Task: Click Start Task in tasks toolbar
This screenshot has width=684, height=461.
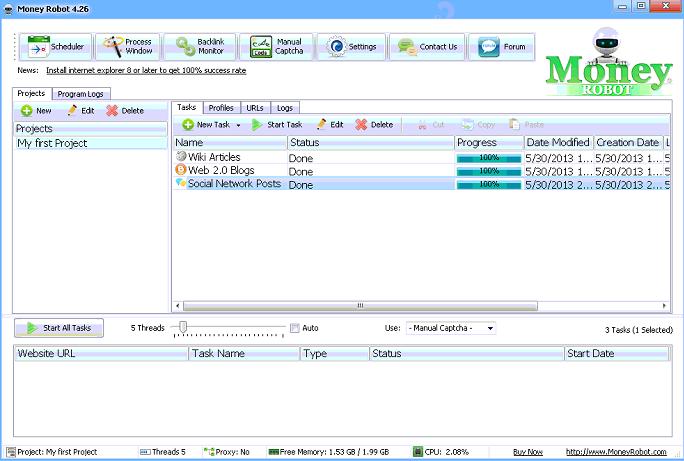Action: tap(277, 125)
